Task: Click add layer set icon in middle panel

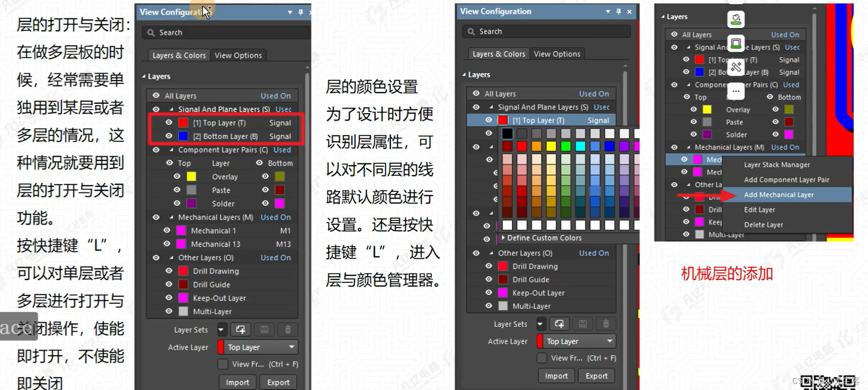Action: pyautogui.click(x=559, y=324)
